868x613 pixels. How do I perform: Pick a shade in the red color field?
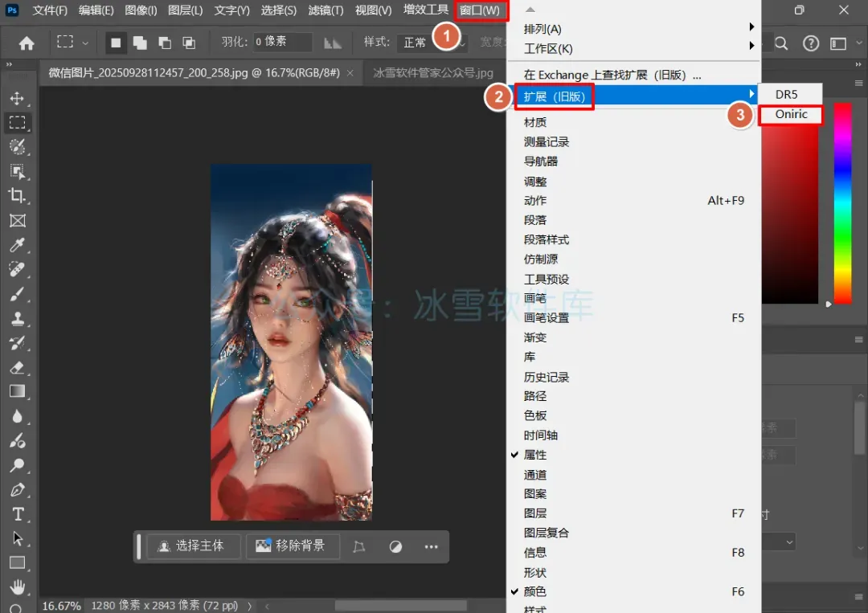(790, 213)
